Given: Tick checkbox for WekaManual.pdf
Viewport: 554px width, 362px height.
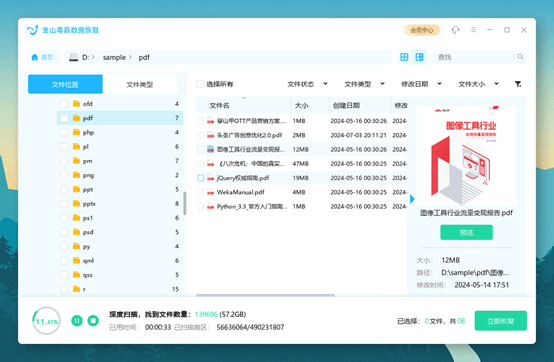Looking at the screenshot, I should [x=200, y=192].
